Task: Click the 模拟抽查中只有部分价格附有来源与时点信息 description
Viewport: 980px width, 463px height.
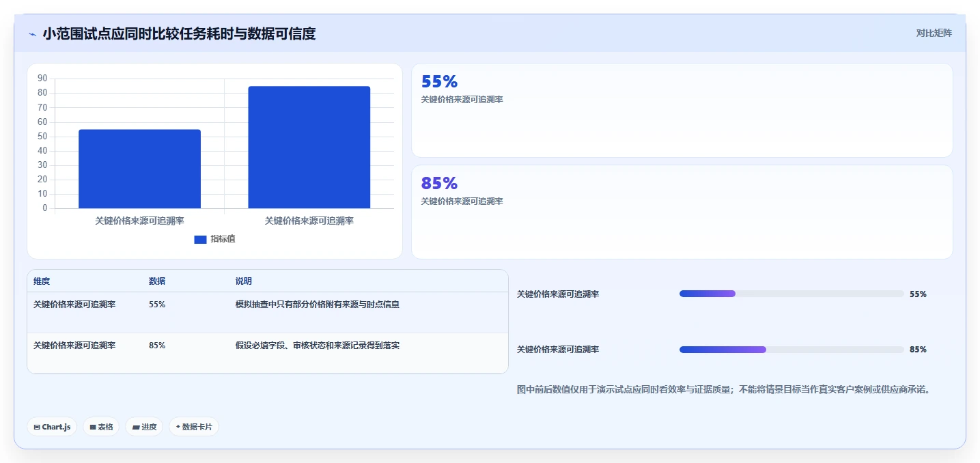Action: click(318, 305)
